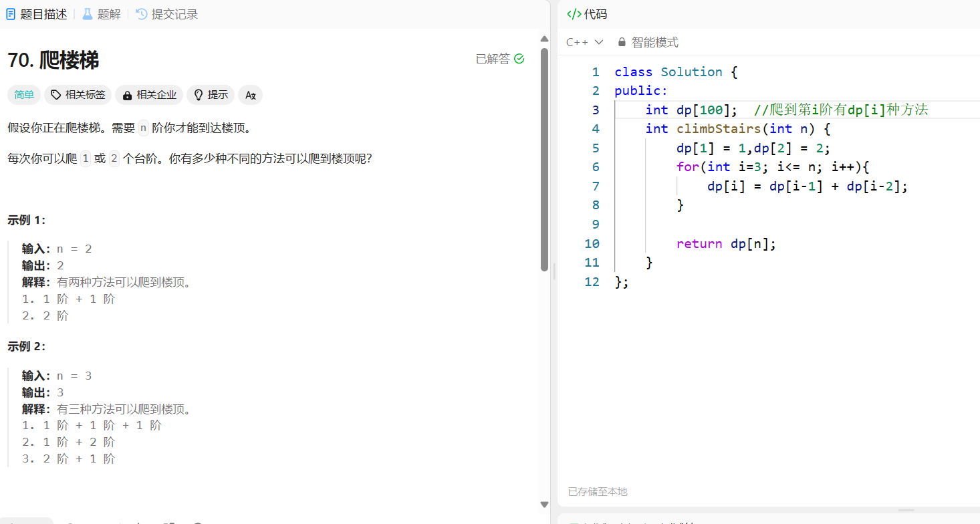
Task: Toggle 智能模式 smart mode
Action: (x=648, y=42)
